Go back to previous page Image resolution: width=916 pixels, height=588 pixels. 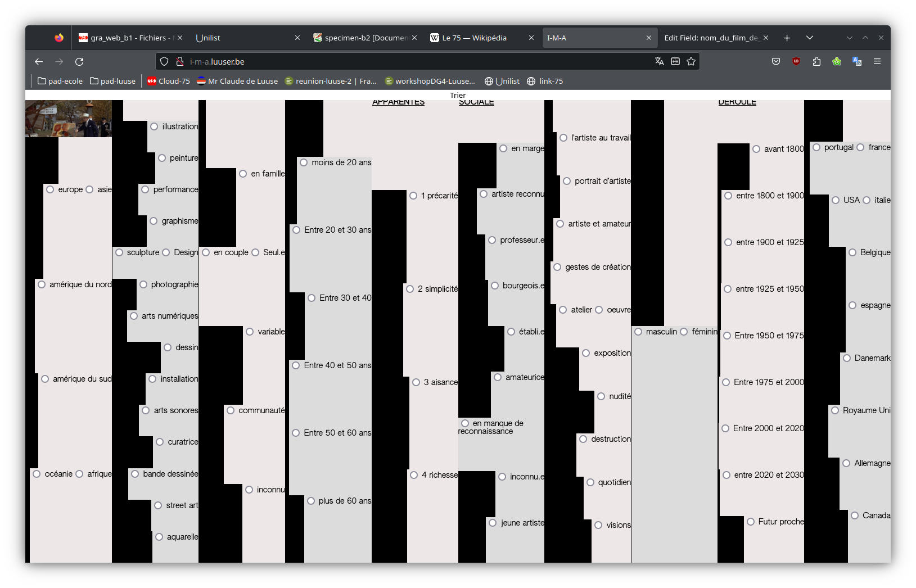click(x=39, y=61)
